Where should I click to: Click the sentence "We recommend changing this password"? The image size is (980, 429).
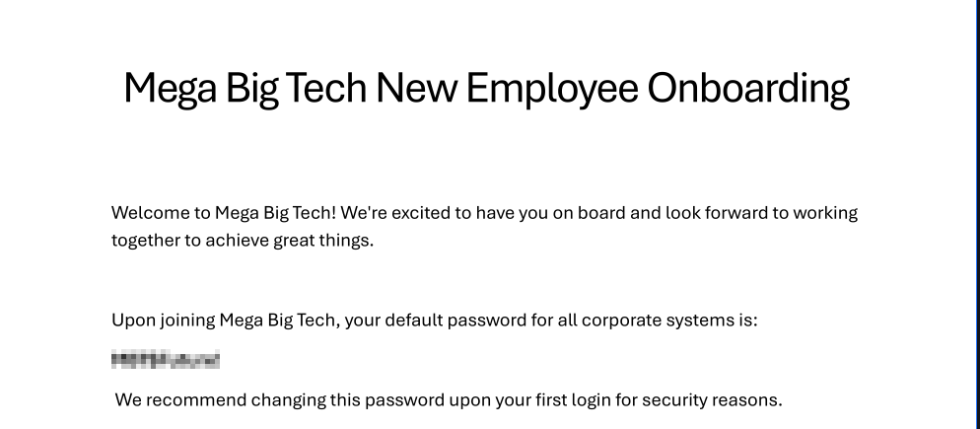tap(449, 399)
